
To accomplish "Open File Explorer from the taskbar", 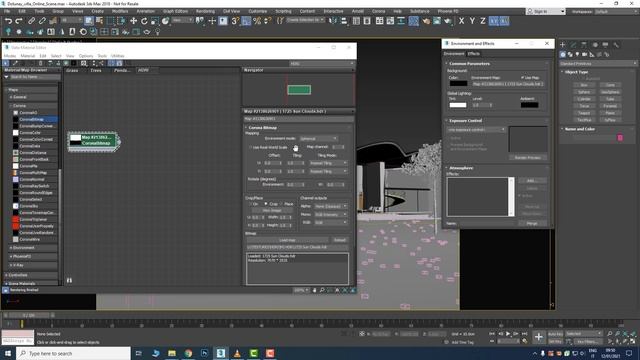I will tap(172, 353).
